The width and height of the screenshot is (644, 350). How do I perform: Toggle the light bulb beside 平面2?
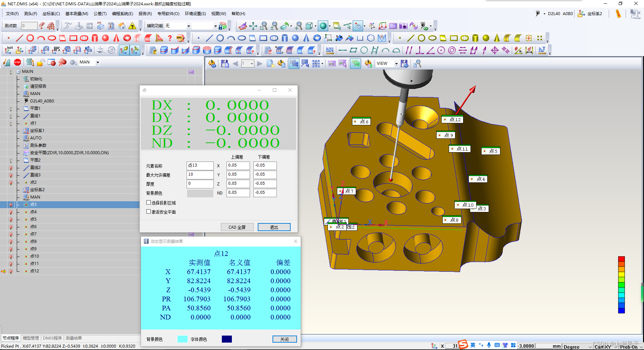point(11,160)
